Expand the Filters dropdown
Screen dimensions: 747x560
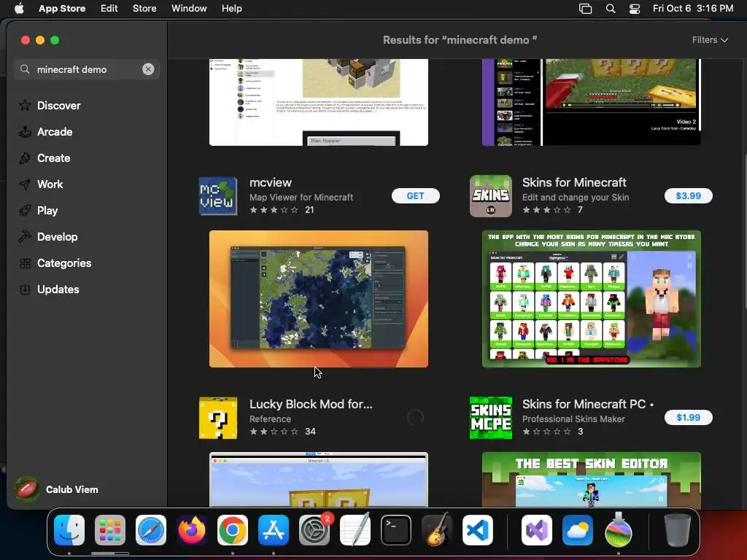(x=710, y=40)
